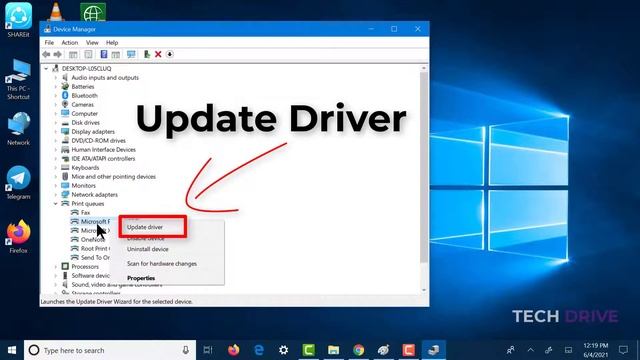The width and height of the screenshot is (640, 360).
Task: Open the This PC - Shortcut desktop icon
Action: click(18, 79)
